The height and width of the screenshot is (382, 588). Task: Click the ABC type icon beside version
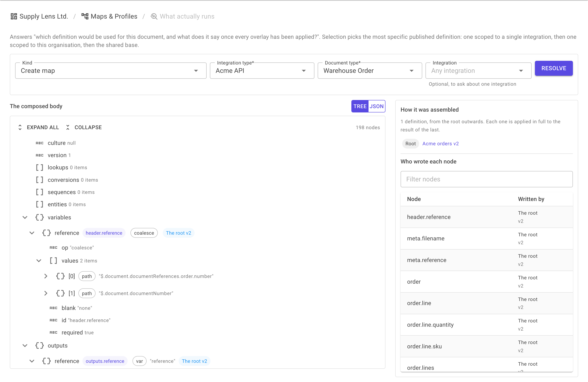click(x=40, y=155)
